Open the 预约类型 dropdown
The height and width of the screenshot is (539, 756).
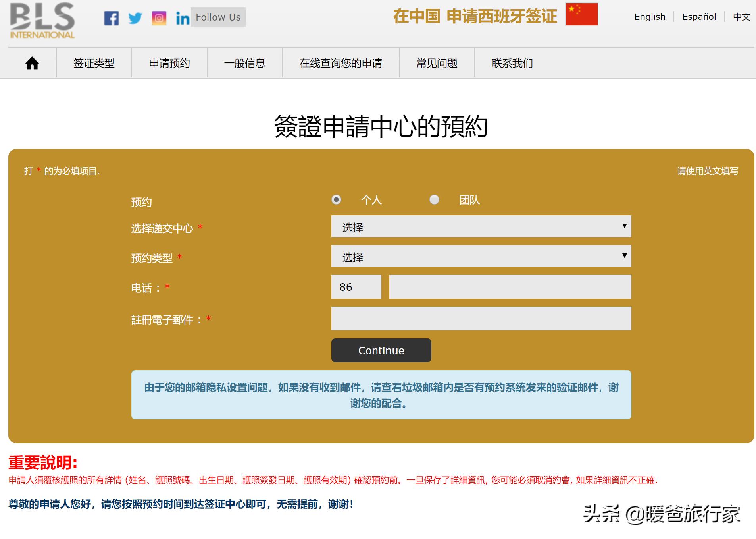click(481, 257)
